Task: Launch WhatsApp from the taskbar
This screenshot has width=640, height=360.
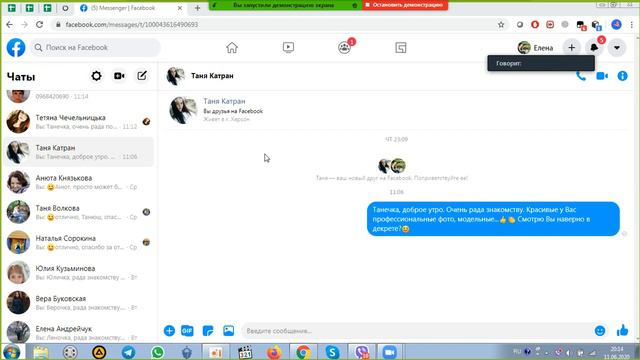Action: coord(158,352)
